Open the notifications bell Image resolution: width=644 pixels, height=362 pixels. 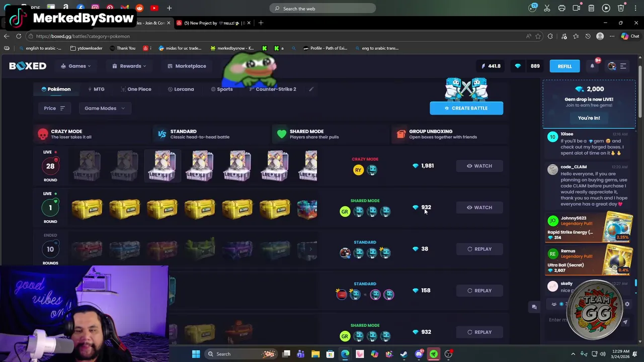pos(592,66)
